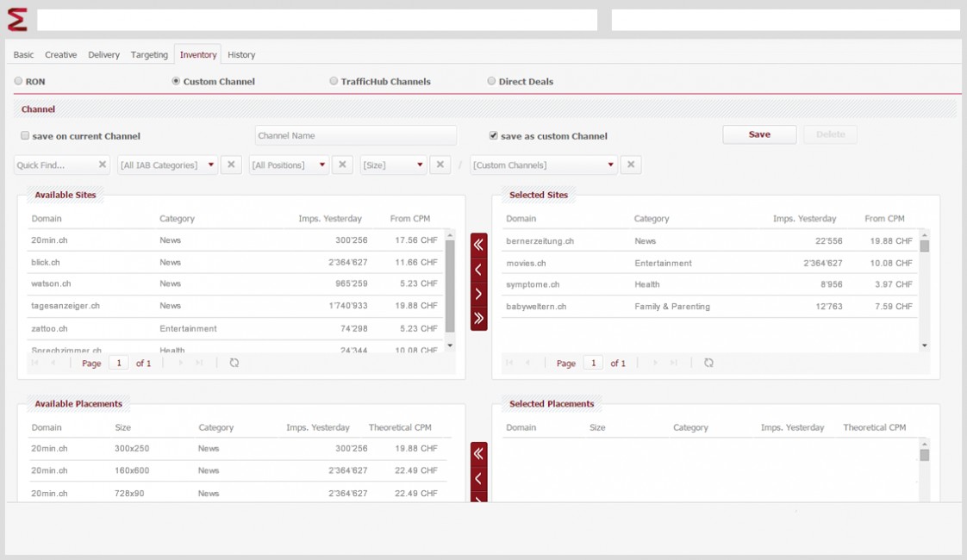Go to previous page of Available Sites
Viewport: 967px width, 560px height.
53,363
